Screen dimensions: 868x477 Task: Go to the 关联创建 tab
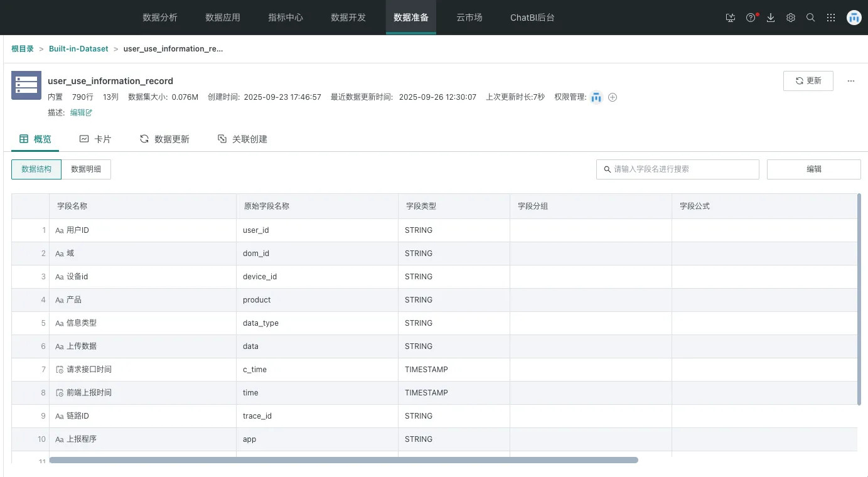(242, 139)
